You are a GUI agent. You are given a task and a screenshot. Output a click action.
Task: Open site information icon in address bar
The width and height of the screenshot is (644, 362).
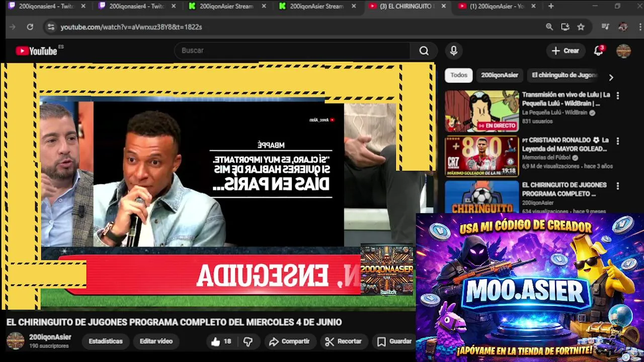[x=51, y=27]
